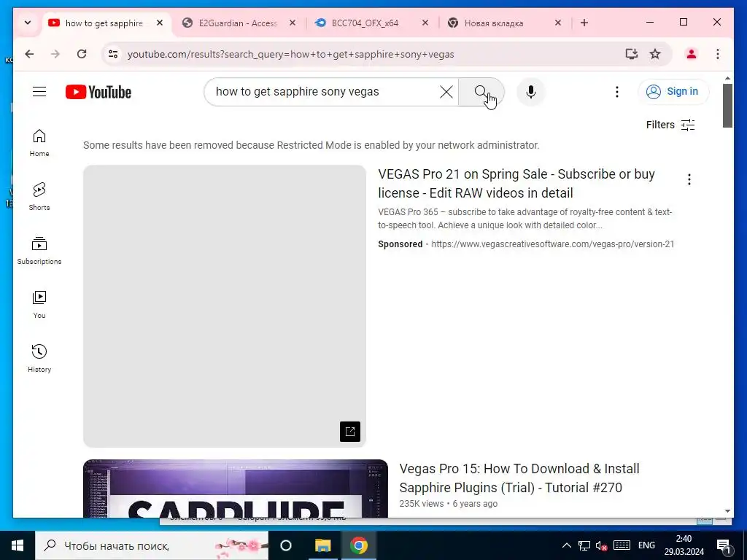
Task: Click the install app icon in address bar
Action: (x=631, y=54)
